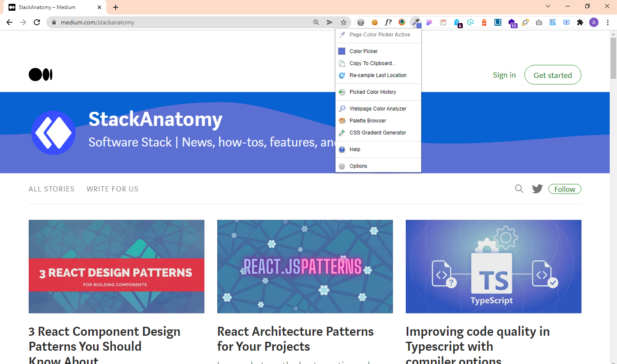Click the StackAnatomy publication title
The width and height of the screenshot is (617, 364).
(x=156, y=119)
